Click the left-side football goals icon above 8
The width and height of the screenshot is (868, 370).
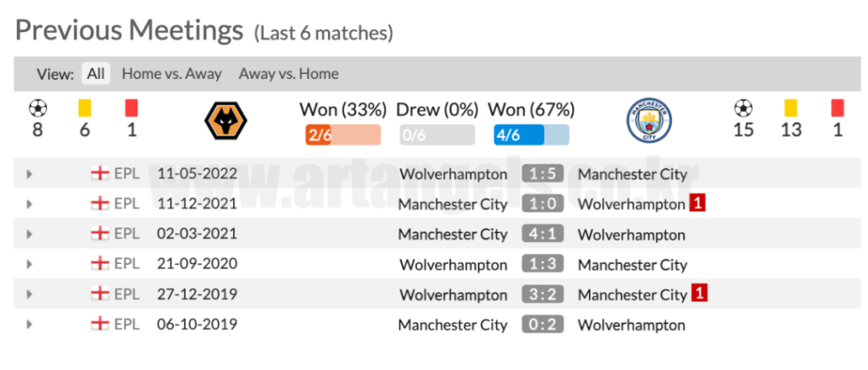click(x=37, y=109)
